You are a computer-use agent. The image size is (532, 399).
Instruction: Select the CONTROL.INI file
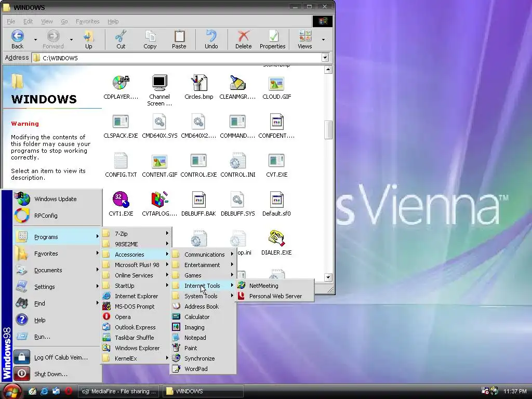click(x=237, y=165)
